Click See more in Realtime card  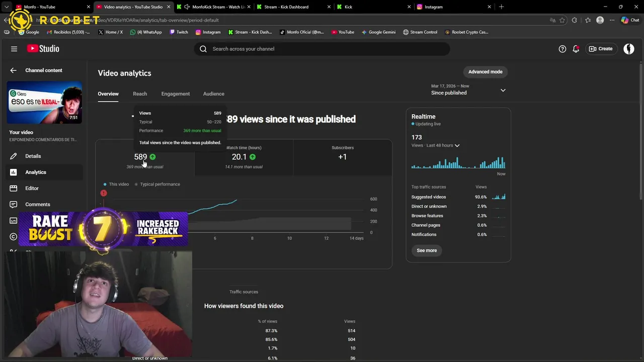pos(427,250)
